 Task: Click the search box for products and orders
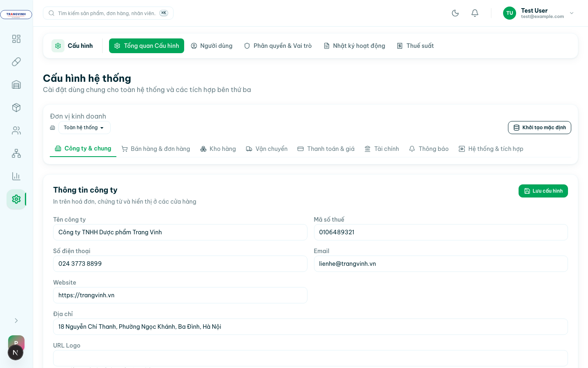tap(108, 13)
